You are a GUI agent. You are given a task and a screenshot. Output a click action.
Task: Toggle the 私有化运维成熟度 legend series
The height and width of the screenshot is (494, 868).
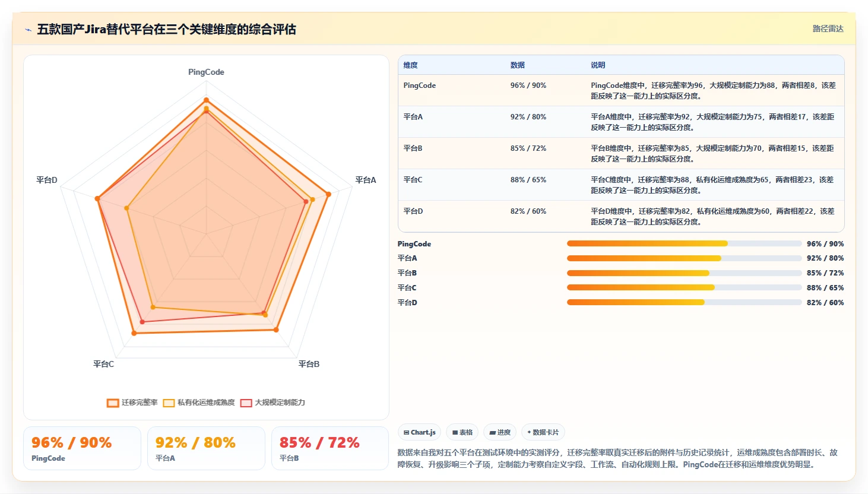coord(199,403)
